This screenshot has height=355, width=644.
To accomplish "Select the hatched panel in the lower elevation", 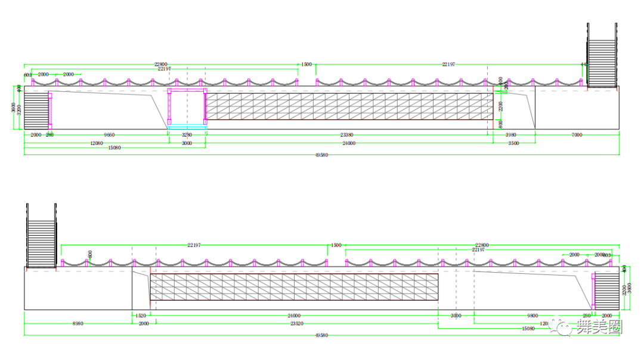I will [x=294, y=286].
